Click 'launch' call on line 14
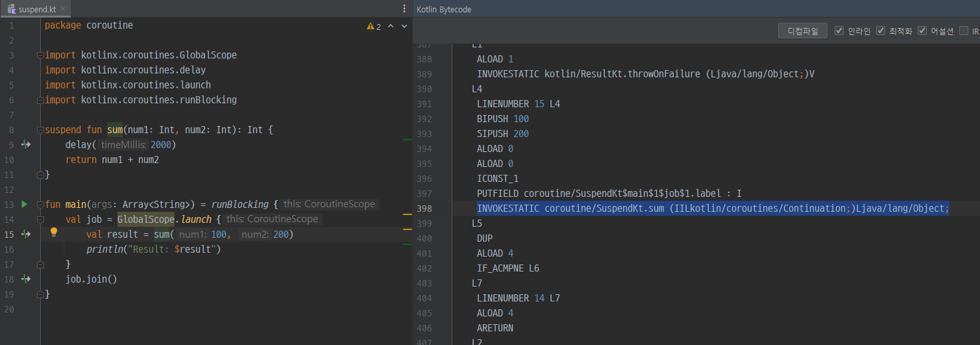 [x=195, y=220]
